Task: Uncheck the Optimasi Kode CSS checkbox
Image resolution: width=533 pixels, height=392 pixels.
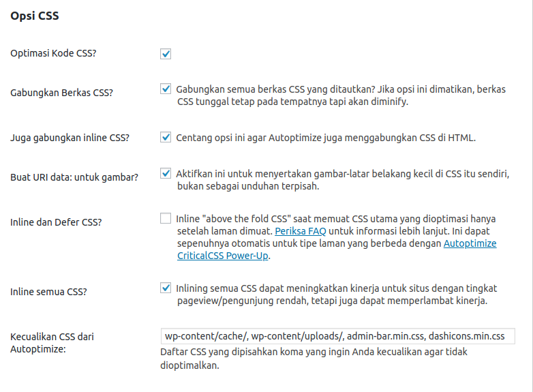Action: (166, 54)
